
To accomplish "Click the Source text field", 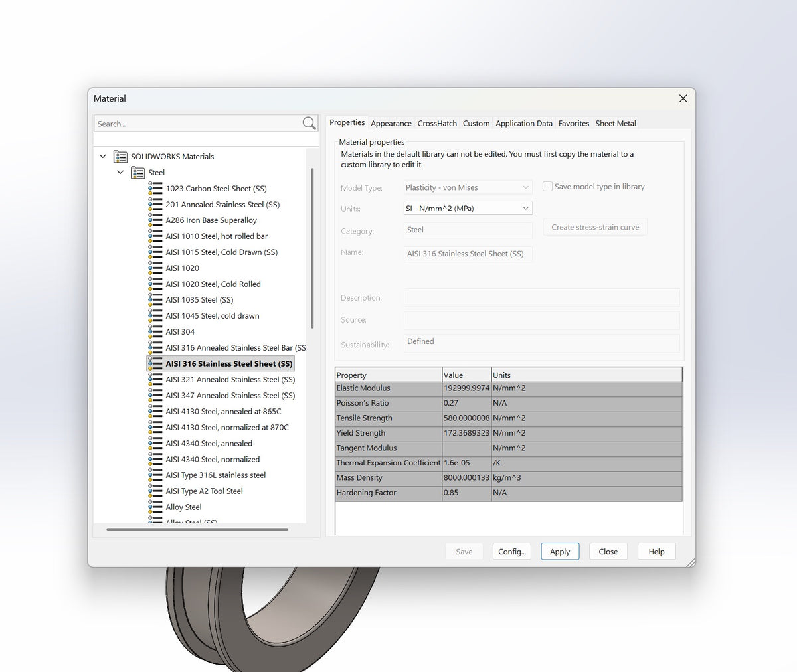I will point(541,321).
